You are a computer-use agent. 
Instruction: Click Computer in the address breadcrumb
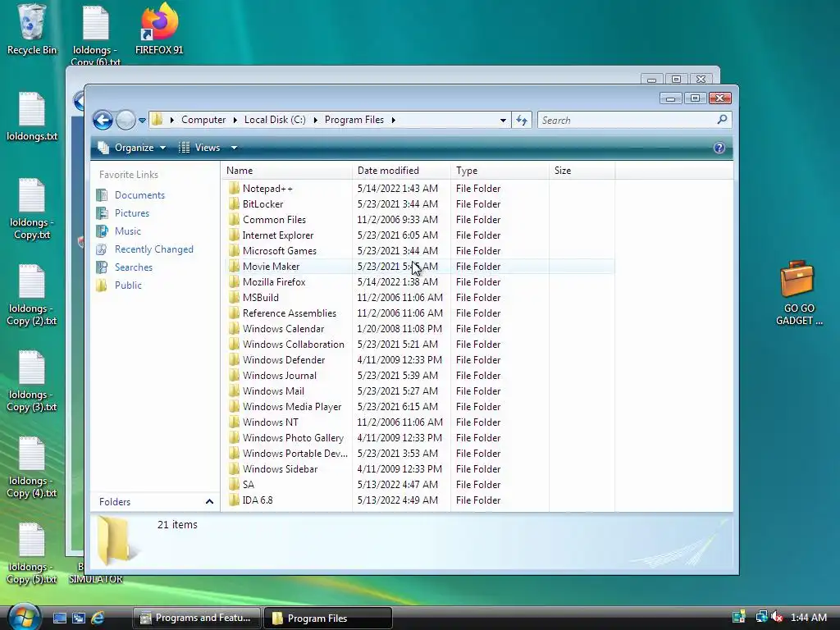pos(203,120)
